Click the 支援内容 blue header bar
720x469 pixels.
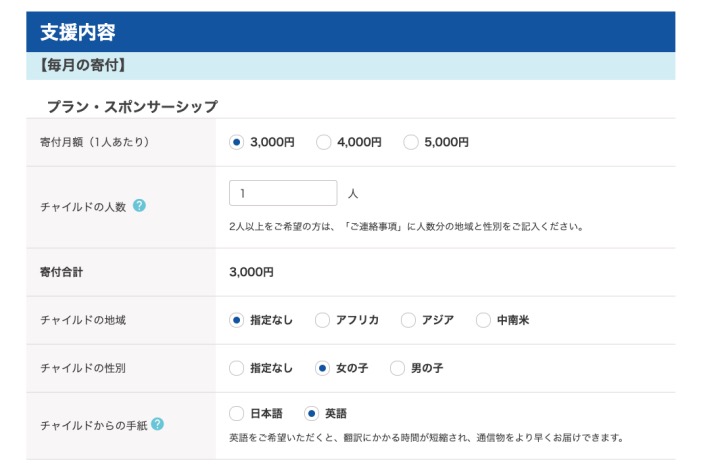point(350,32)
